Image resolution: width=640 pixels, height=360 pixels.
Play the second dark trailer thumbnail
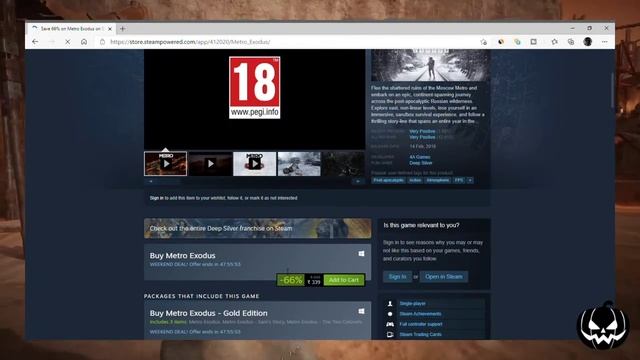point(211,164)
